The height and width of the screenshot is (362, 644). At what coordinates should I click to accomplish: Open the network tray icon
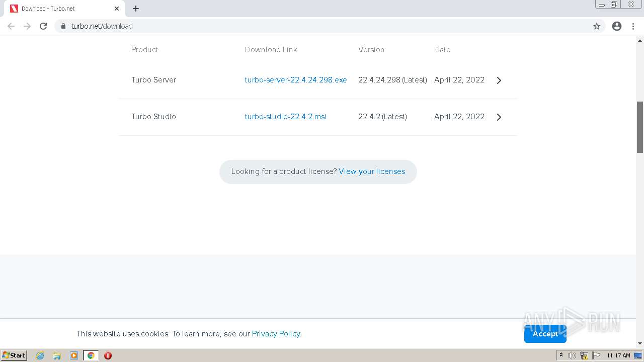tap(584, 355)
